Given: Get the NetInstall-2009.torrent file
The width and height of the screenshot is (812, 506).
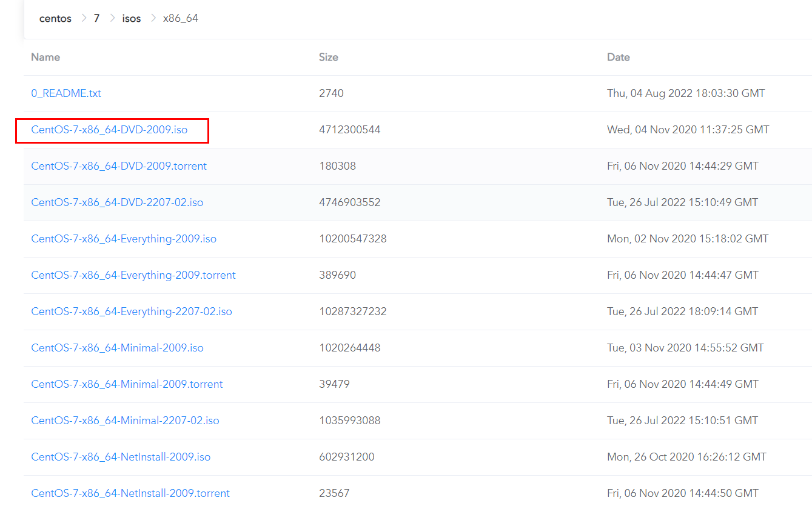Looking at the screenshot, I should point(130,493).
